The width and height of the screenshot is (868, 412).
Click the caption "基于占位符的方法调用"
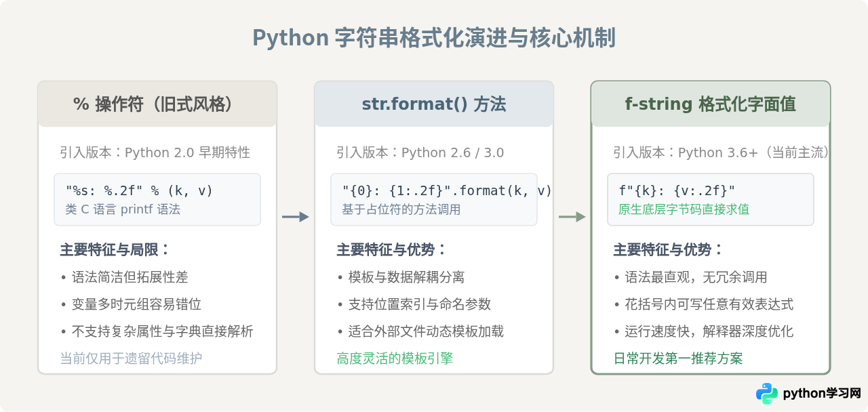401,209
